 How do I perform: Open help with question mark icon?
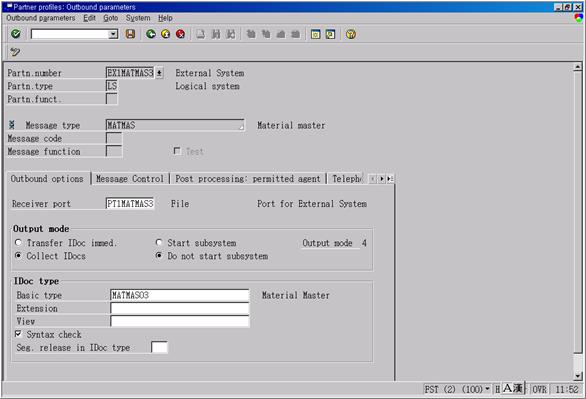click(x=351, y=34)
